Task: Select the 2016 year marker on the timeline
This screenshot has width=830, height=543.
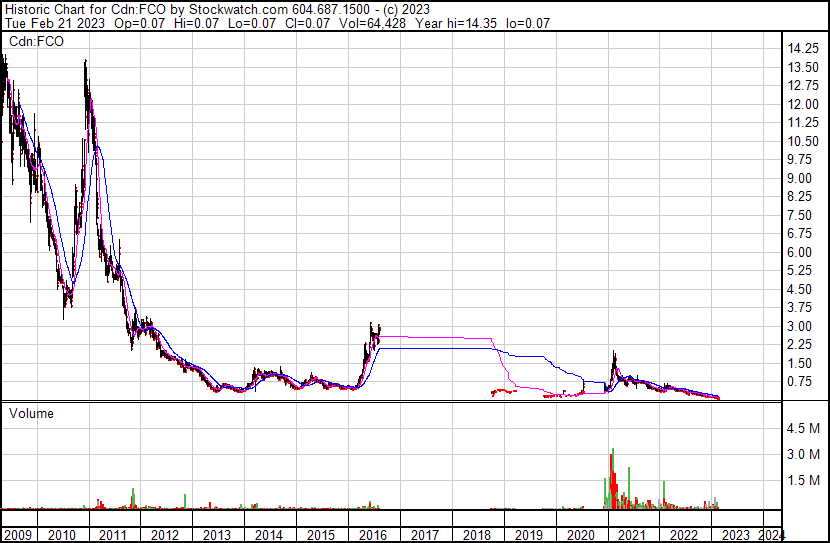Action: 372,535
